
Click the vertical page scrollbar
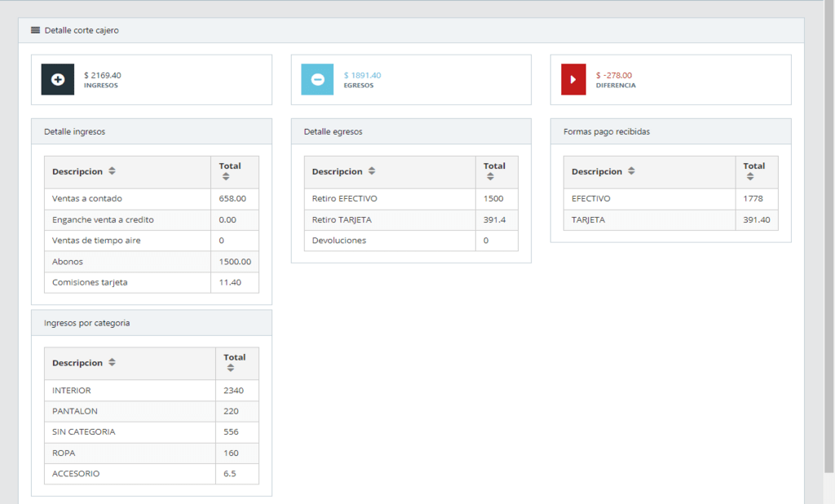(829, 245)
